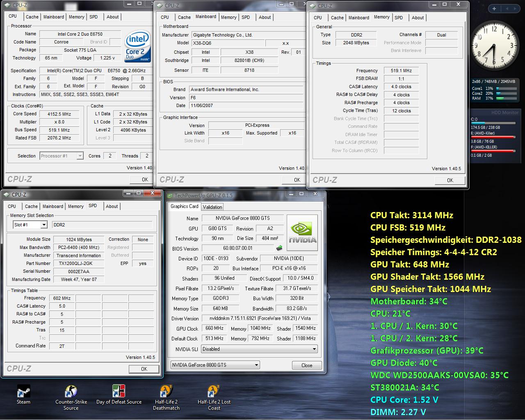Viewport: 525px width, 420px height.
Task: Open Cache tab in the CPU-tab CPU-Z window
Action: (x=32, y=17)
